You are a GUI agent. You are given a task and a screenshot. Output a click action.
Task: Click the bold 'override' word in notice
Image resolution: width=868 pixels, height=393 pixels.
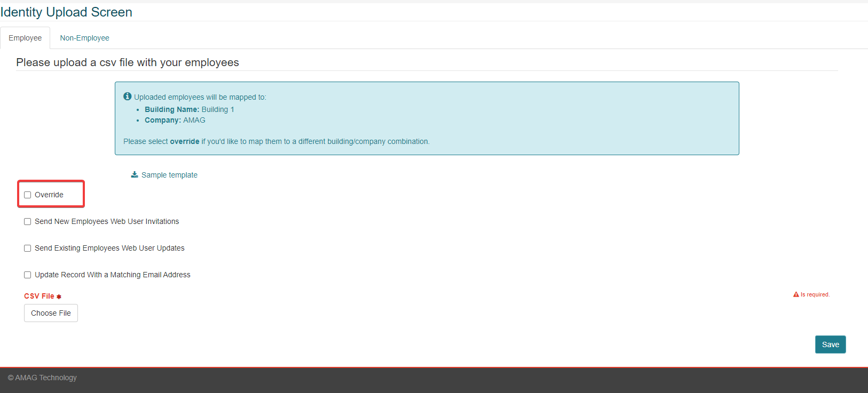point(184,141)
